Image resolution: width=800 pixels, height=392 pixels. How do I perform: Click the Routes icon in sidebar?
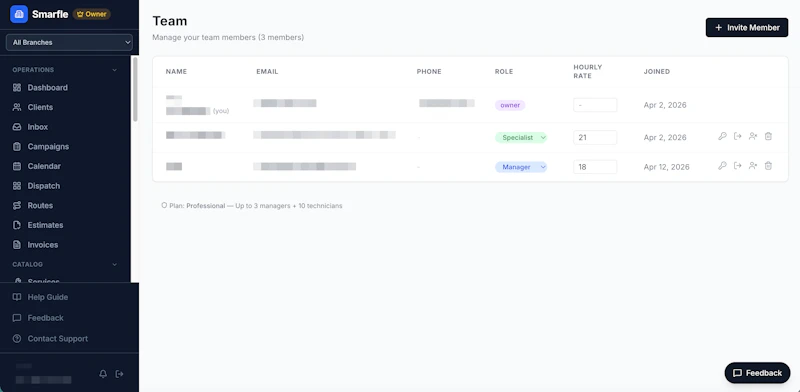(17, 206)
